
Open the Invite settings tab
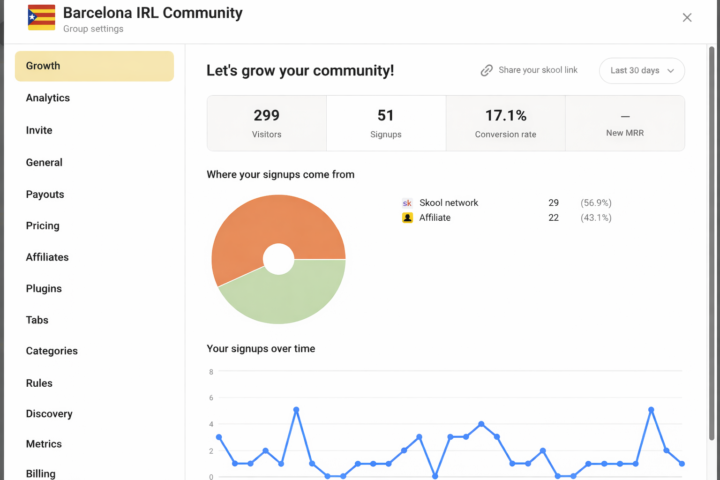point(39,130)
